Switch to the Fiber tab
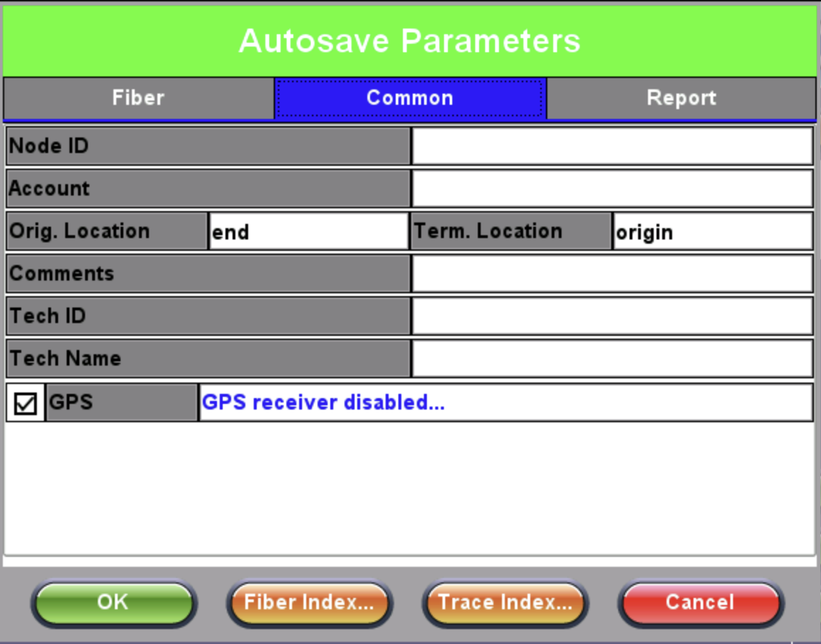The width and height of the screenshot is (821, 644). [x=138, y=98]
